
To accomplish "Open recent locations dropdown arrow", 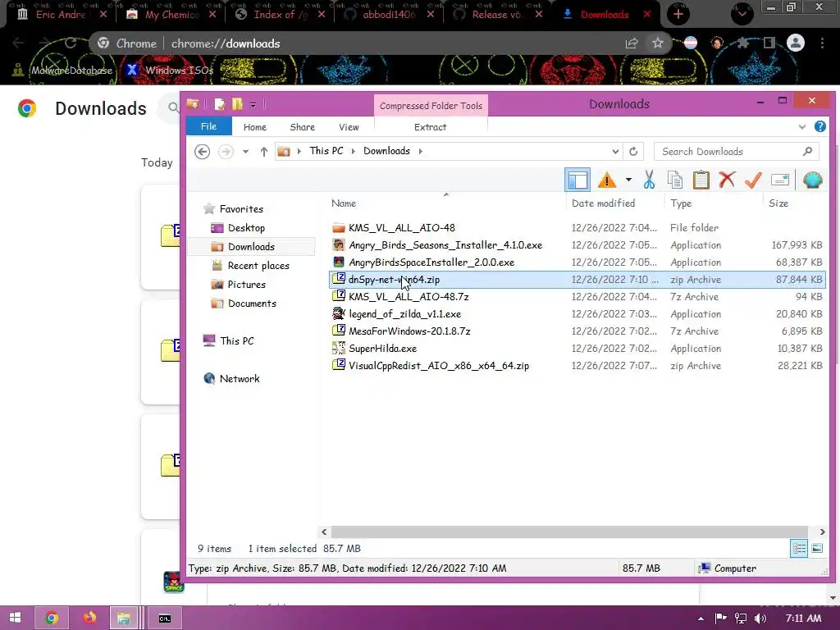I will point(245,152).
